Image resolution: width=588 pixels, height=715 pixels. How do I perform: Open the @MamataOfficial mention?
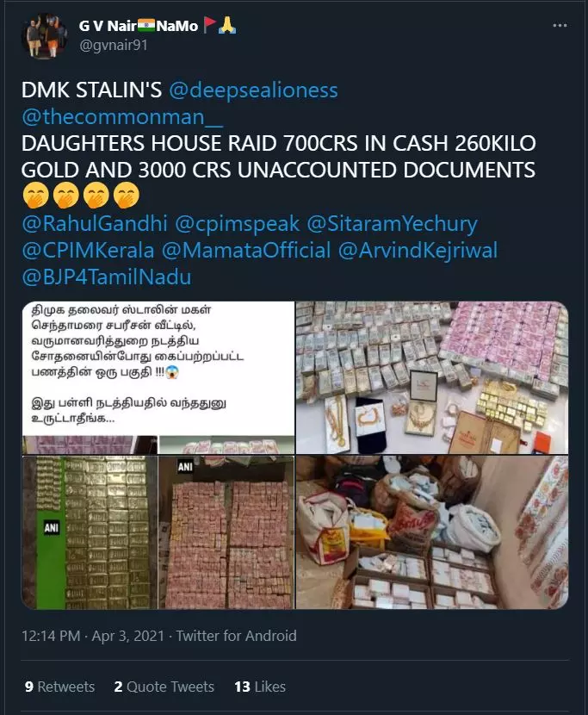(246, 251)
